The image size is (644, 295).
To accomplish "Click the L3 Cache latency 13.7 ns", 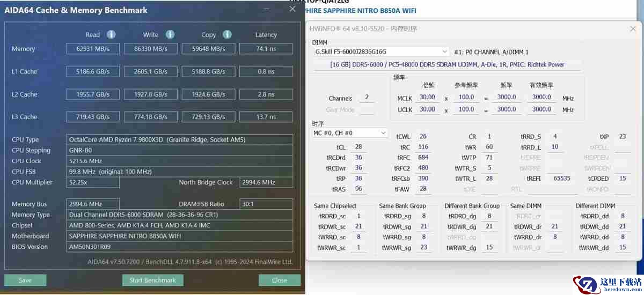I will click(266, 117).
